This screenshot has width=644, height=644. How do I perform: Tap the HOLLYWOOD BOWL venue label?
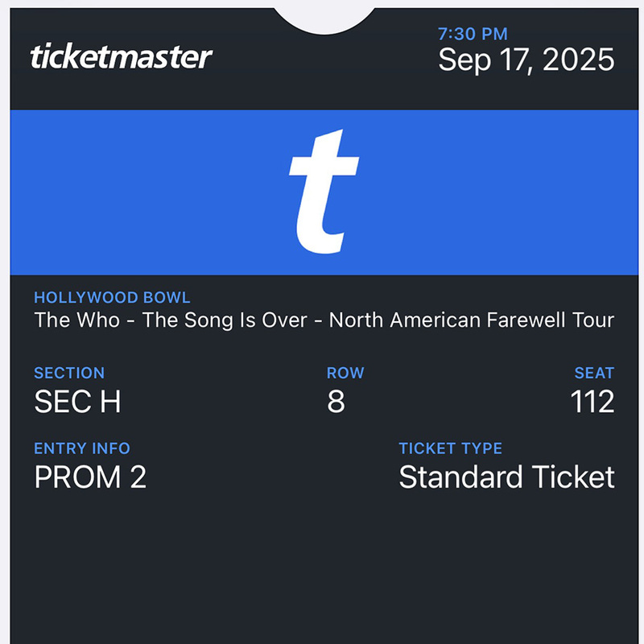click(x=112, y=299)
